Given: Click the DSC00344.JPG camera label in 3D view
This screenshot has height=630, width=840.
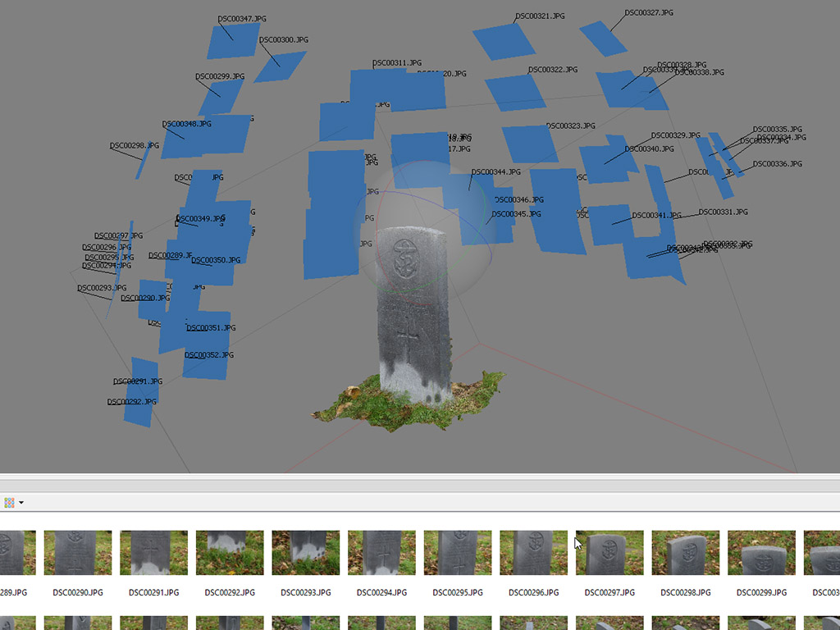Looking at the screenshot, I should [x=496, y=172].
